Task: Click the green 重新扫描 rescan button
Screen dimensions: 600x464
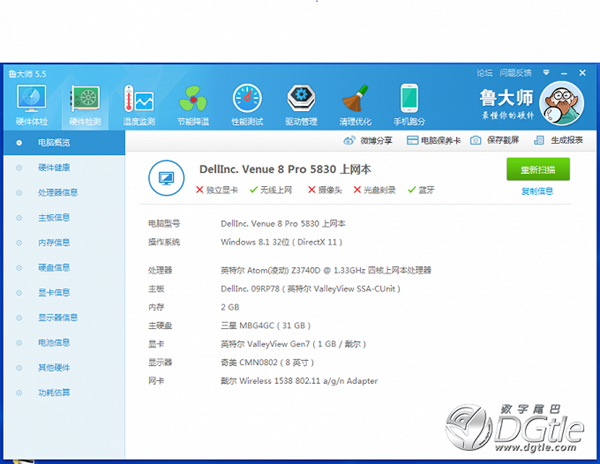Action: [538, 169]
